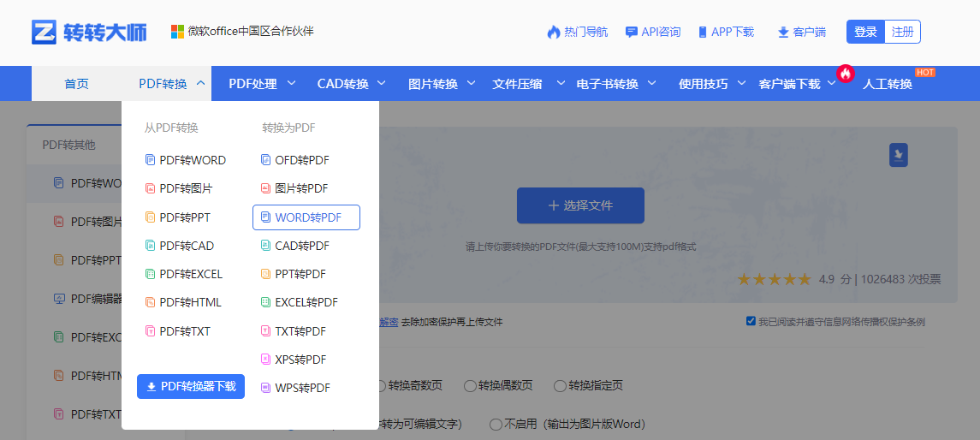
Task: Go to the 首页 tab
Action: tap(76, 84)
